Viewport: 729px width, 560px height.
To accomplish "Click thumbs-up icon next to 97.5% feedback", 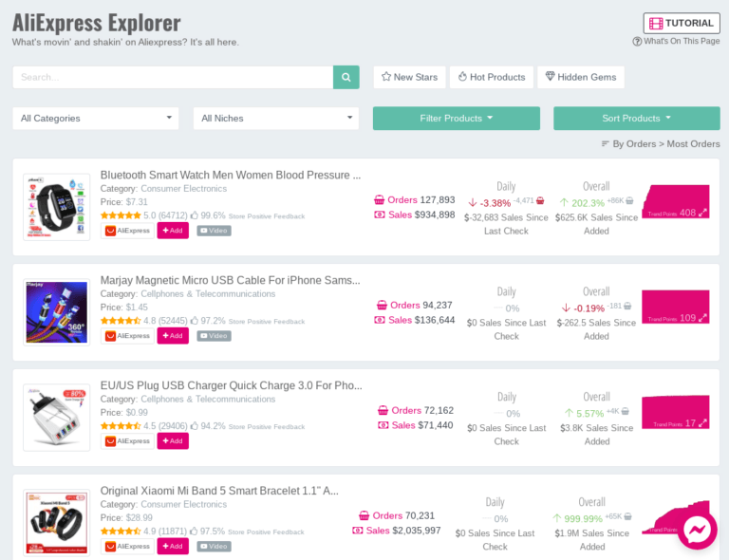I will pyautogui.click(x=194, y=532).
